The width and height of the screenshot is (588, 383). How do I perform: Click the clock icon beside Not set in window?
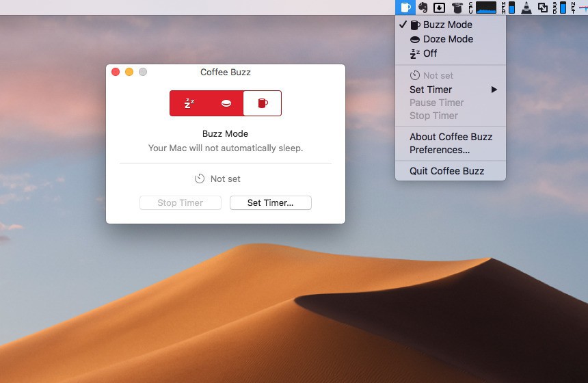[200, 179]
